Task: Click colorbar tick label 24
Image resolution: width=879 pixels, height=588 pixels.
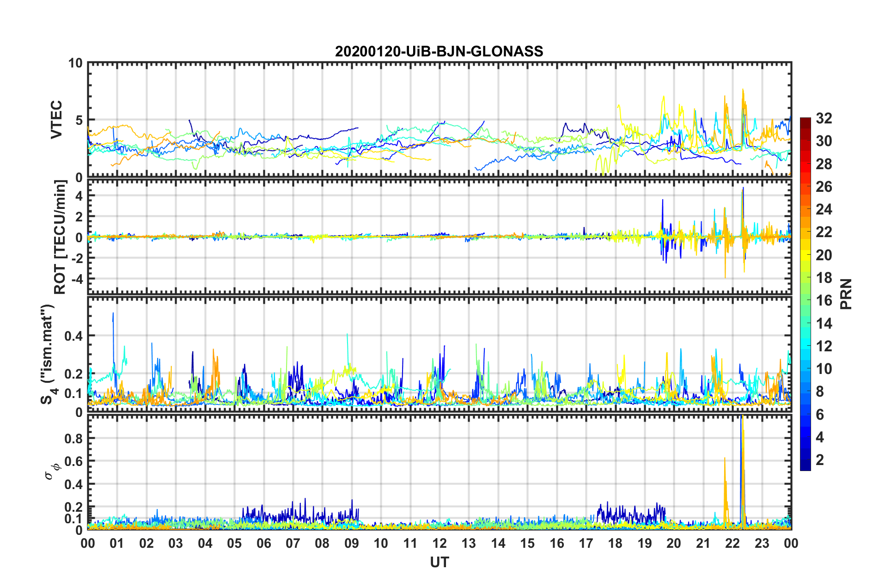Action: click(824, 209)
